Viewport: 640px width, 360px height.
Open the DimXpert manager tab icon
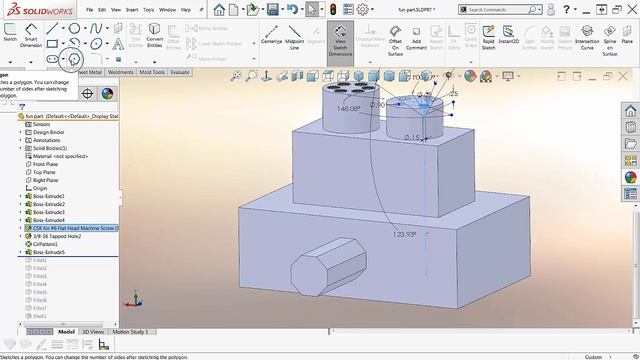(87, 94)
